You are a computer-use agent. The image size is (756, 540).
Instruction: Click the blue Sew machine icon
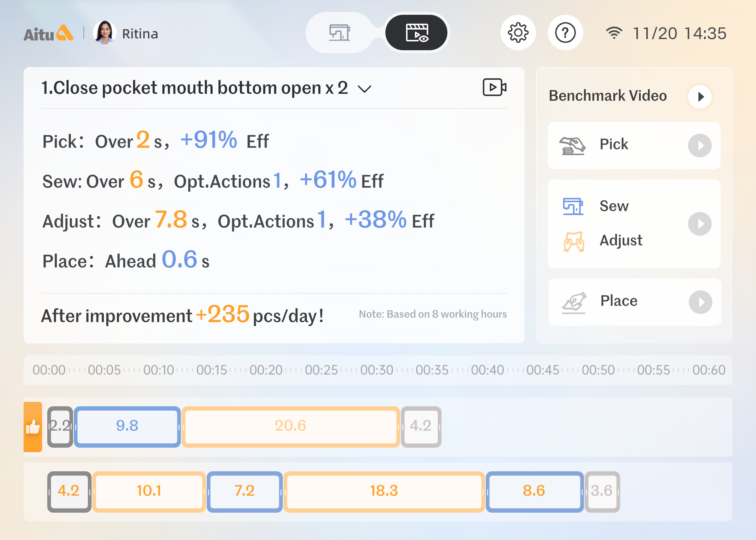tap(573, 206)
